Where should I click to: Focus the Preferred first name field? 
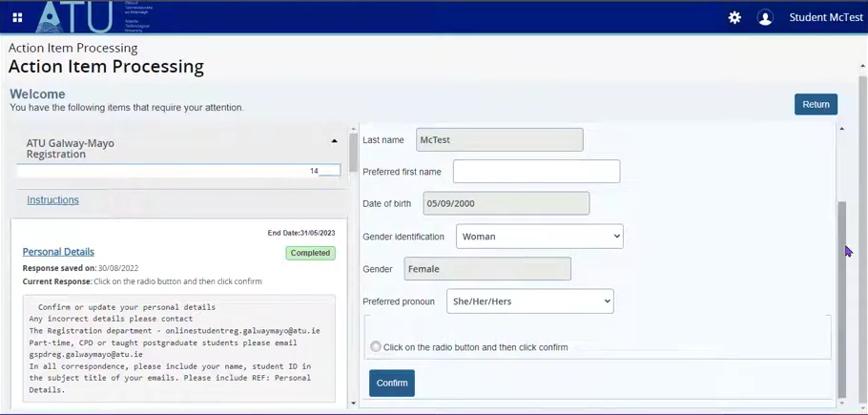(536, 172)
